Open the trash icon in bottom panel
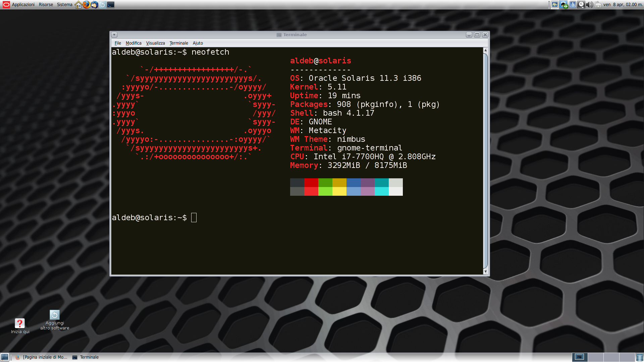Image resolution: width=644 pixels, height=362 pixels. [x=640, y=357]
